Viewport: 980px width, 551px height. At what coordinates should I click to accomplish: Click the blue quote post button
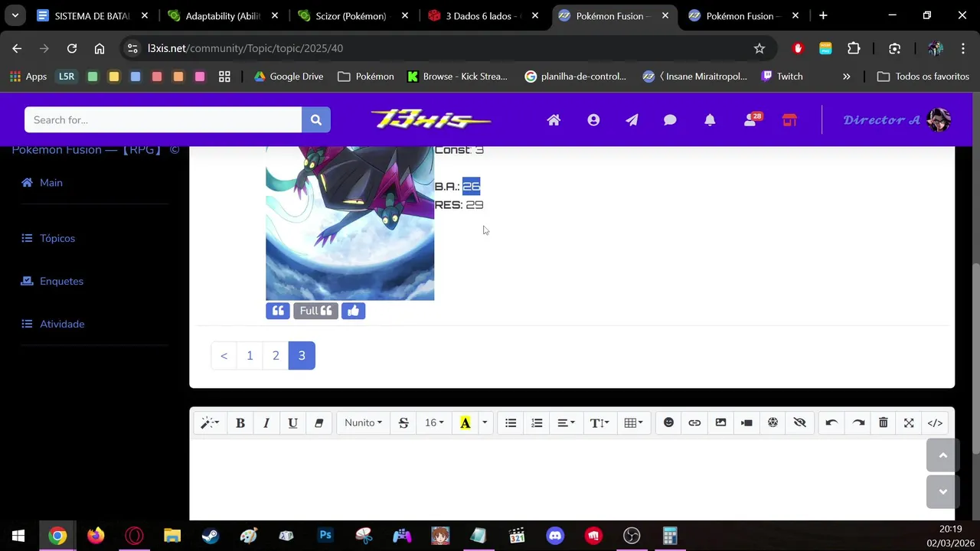click(278, 311)
